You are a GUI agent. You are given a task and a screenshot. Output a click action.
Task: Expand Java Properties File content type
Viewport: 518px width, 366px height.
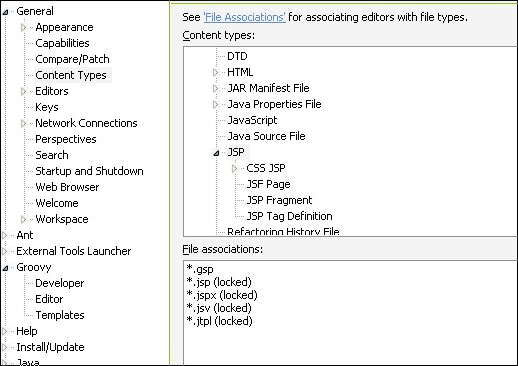coord(215,104)
